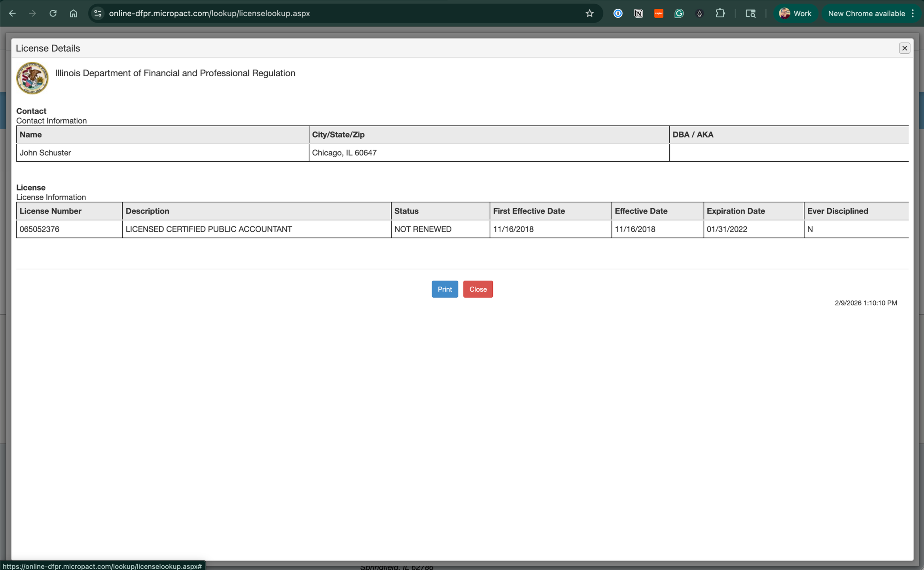Open the Grammarly extension
The image size is (924, 570).
click(679, 13)
